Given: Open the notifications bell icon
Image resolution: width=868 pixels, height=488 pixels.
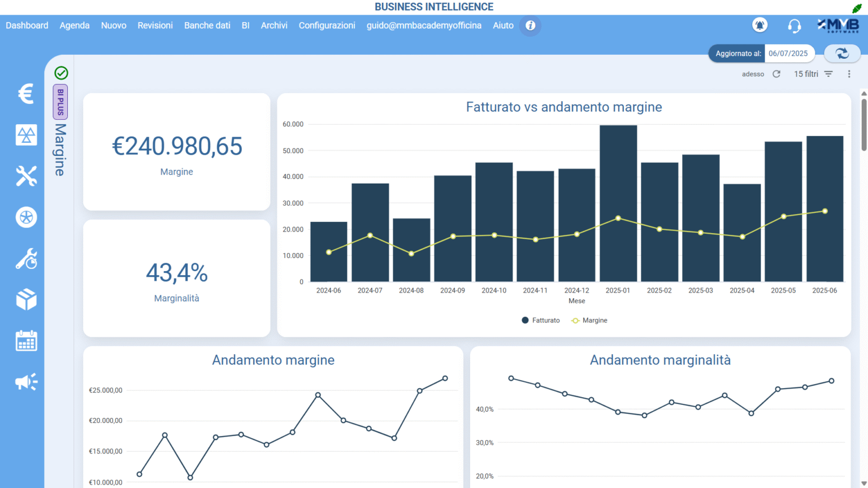Looking at the screenshot, I should click(x=759, y=25).
